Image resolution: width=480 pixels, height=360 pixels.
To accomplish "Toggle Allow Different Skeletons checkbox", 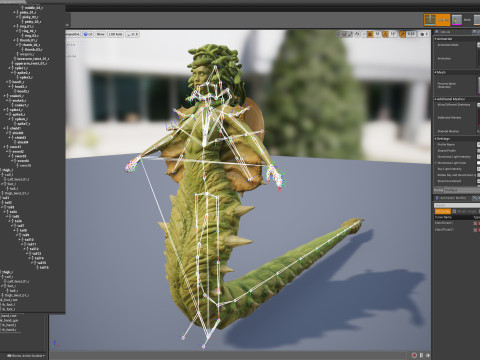I will pyautogui.click(x=479, y=105).
